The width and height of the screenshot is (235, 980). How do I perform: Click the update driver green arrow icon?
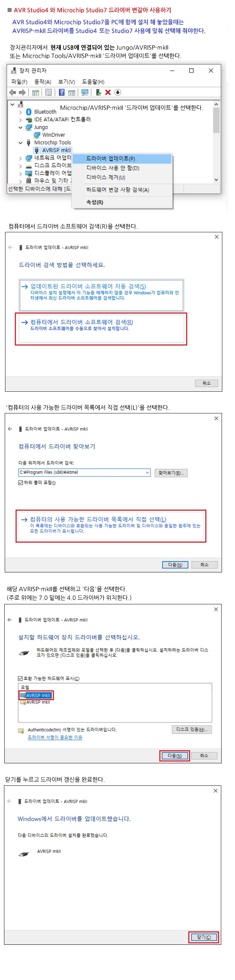[98, 93]
